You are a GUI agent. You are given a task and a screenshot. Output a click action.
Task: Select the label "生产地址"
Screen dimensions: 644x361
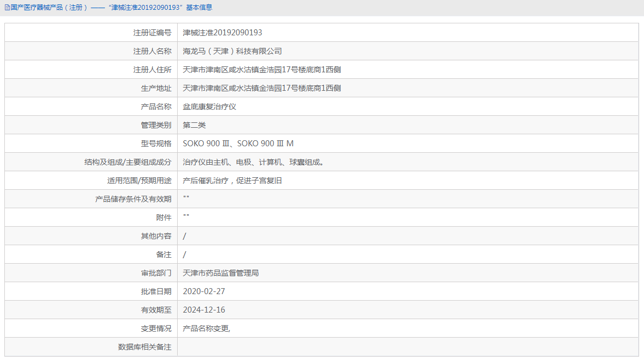click(155, 88)
